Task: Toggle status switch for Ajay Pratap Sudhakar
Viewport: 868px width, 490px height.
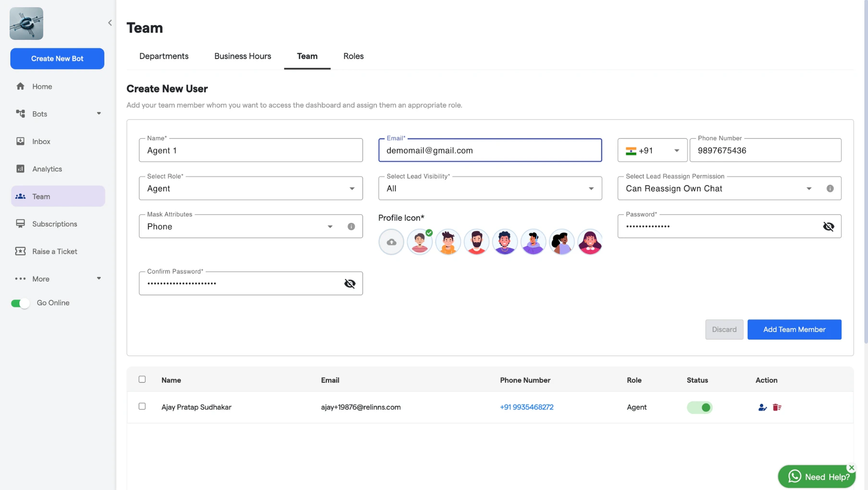Action: pyautogui.click(x=699, y=407)
